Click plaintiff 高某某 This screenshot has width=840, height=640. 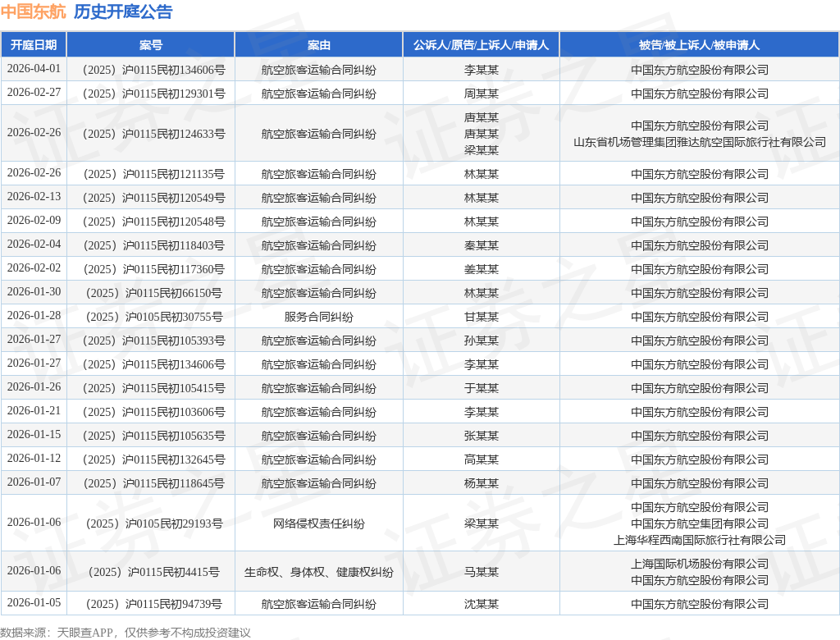click(x=481, y=460)
